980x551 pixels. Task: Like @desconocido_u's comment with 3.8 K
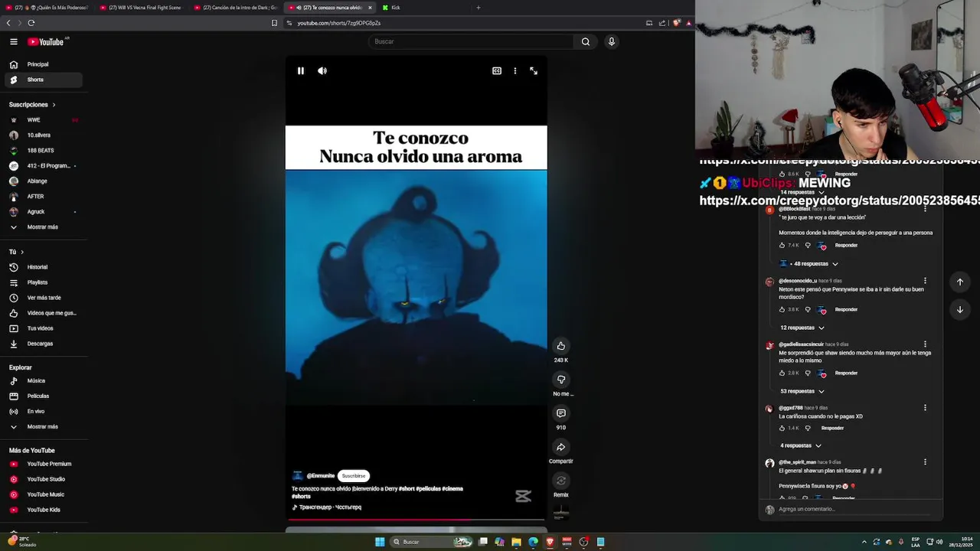782,310
